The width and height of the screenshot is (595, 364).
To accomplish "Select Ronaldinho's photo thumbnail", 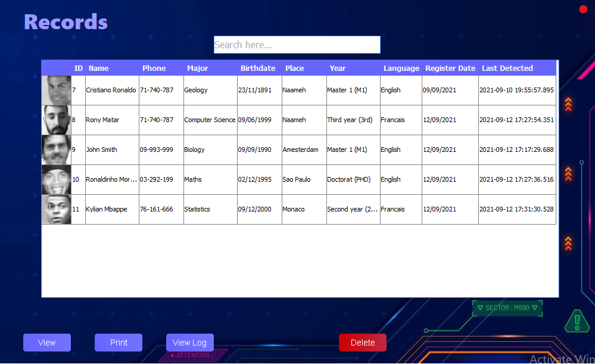I will coord(56,179).
